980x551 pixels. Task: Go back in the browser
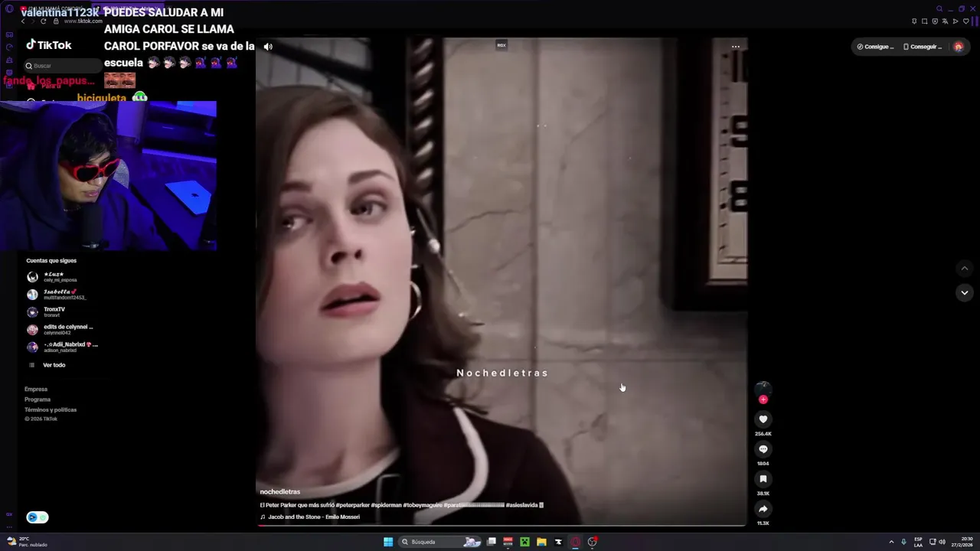[23, 21]
